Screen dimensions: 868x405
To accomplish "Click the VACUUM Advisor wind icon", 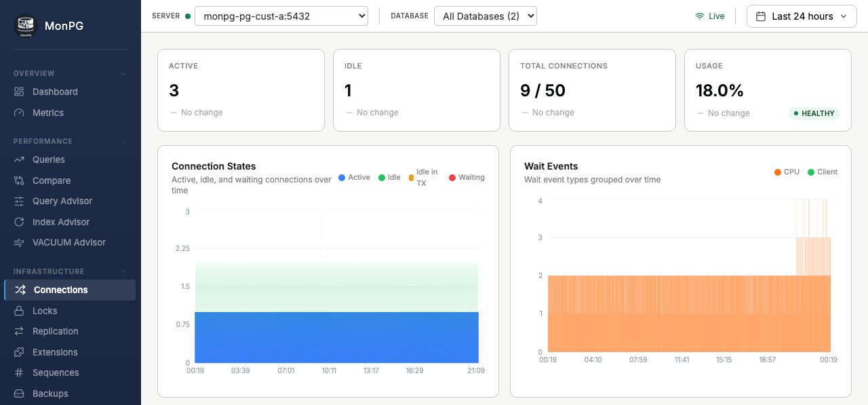I will 19,243.
